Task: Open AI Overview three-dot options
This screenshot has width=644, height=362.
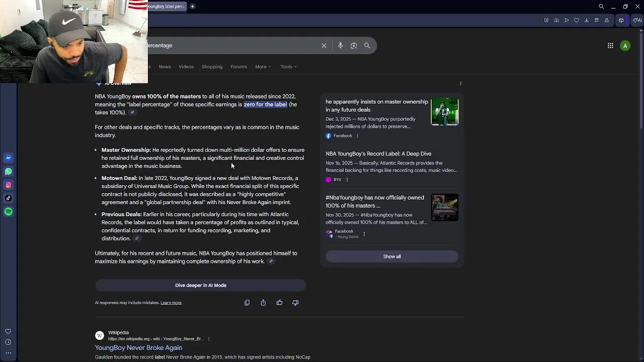Action: pyautogui.click(x=461, y=83)
